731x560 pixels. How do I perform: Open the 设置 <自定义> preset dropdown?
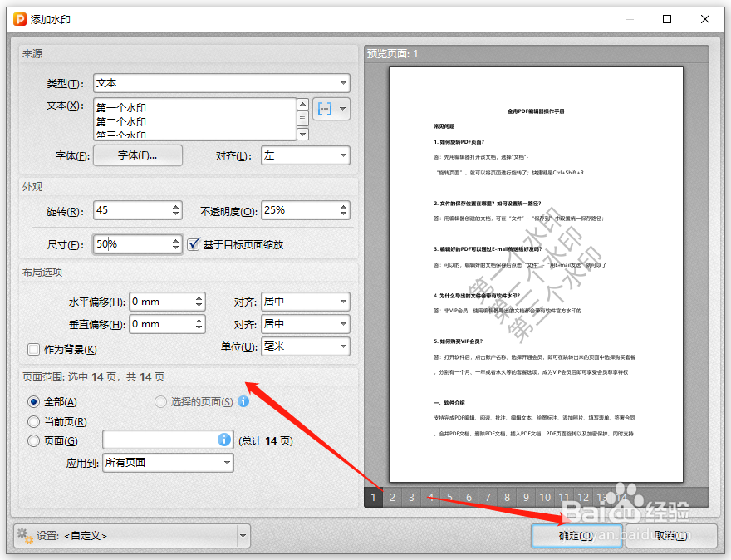tap(132, 536)
